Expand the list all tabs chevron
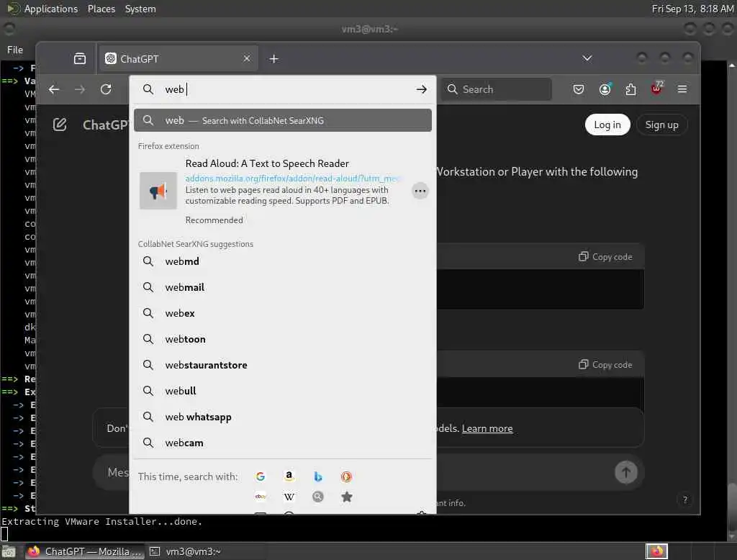The image size is (737, 560). pos(587,59)
